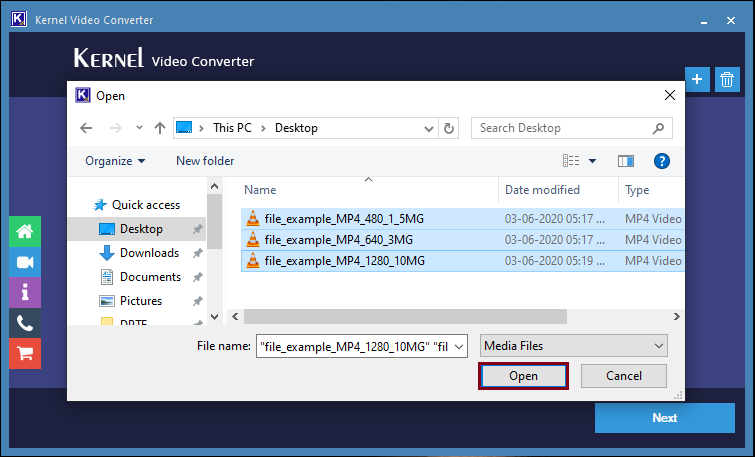
Task: Click VLC icon of file_example_MP4_480_1_5MG
Action: pos(253,219)
